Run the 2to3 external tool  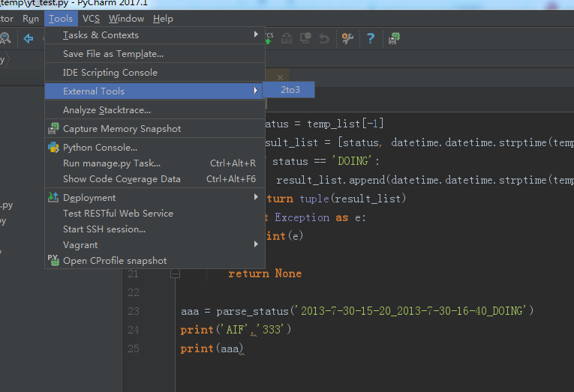click(288, 90)
